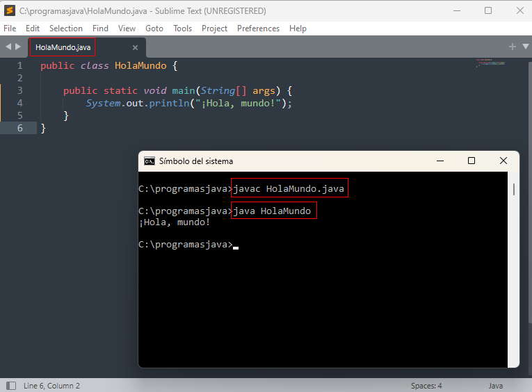The width and height of the screenshot is (532, 392).
Task: Click the word static on line 3
Action: pos(120,90)
